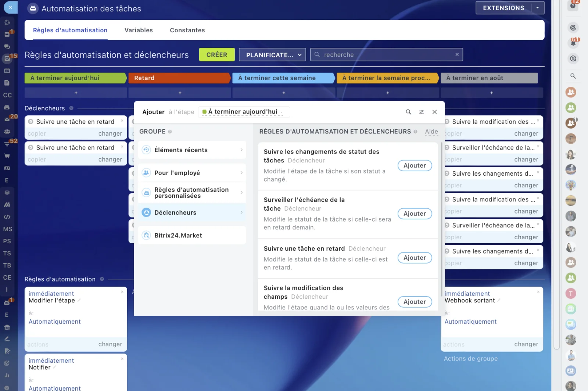Open the help question mark icon with badge 12

point(573,6)
